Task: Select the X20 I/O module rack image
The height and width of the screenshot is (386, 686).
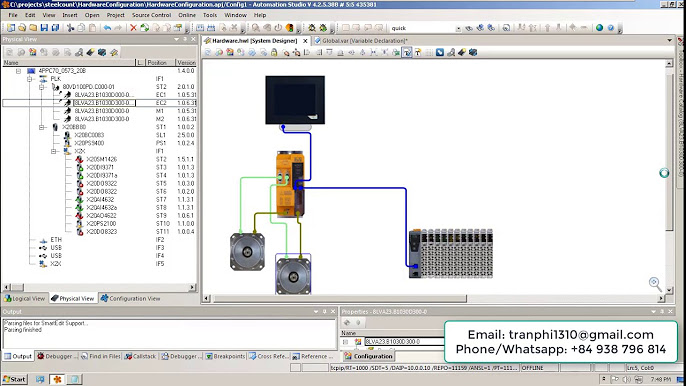Action: (x=451, y=253)
